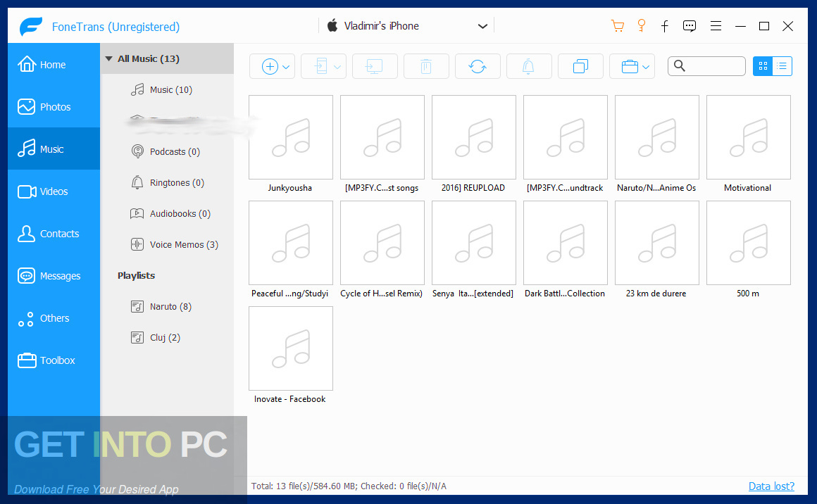817x504 pixels.
Task: Click the Playlists heading
Action: click(136, 275)
